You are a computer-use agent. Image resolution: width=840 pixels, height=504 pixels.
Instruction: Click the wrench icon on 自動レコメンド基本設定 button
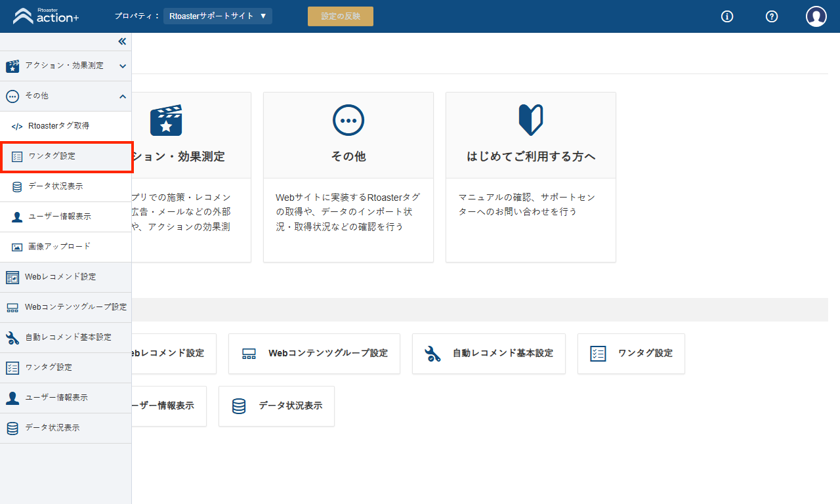432,354
